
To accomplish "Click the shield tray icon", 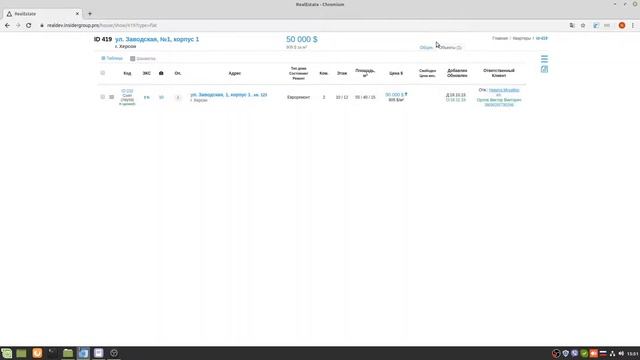I will click(565, 353).
